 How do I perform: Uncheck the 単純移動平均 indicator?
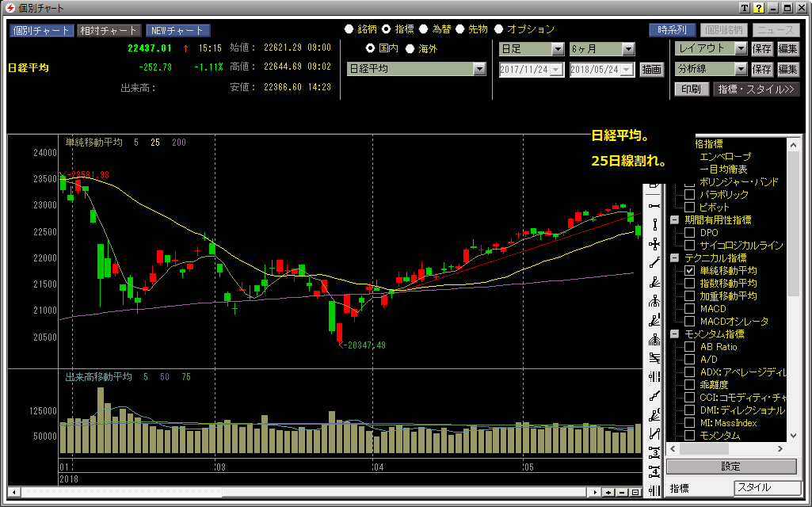point(689,271)
